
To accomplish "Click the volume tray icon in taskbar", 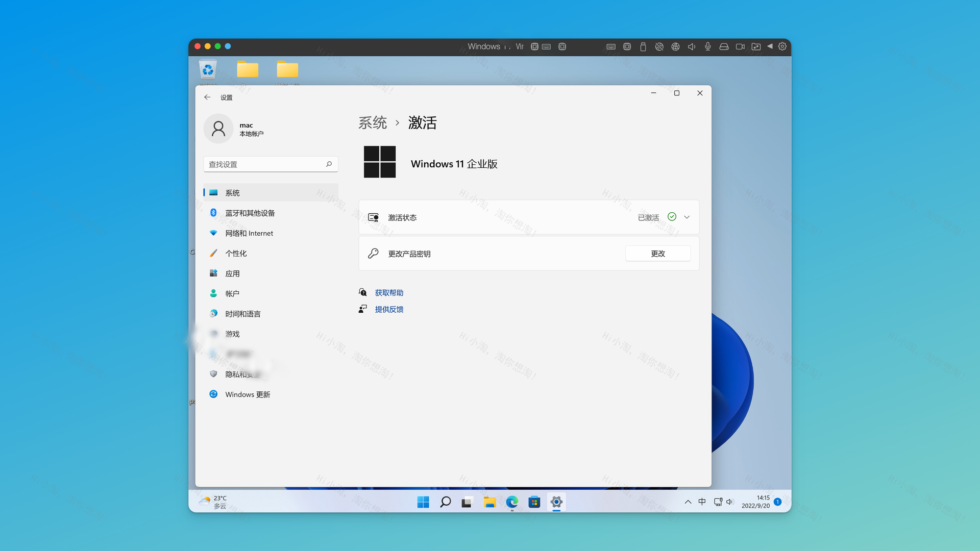I will (x=729, y=502).
